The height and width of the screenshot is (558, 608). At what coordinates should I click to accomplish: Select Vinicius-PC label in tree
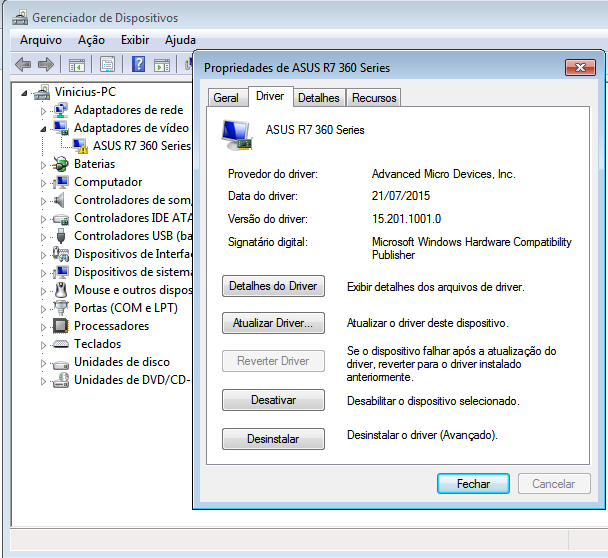point(85,92)
